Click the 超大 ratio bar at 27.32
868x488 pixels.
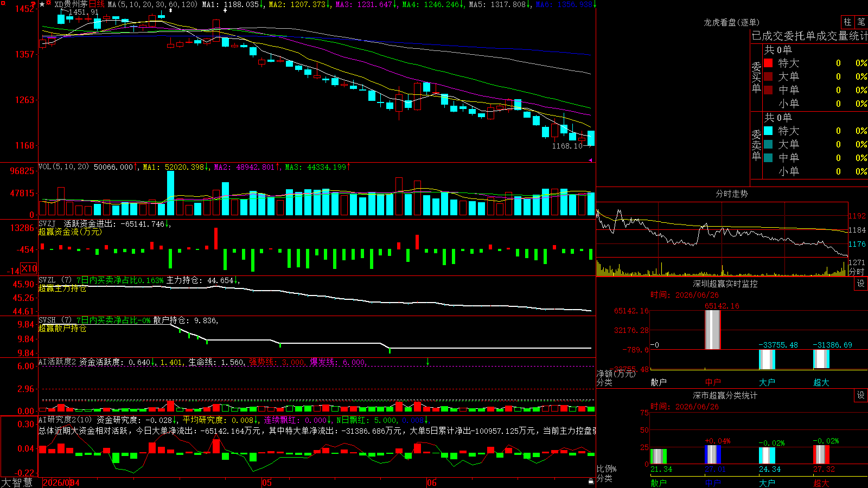(821, 454)
